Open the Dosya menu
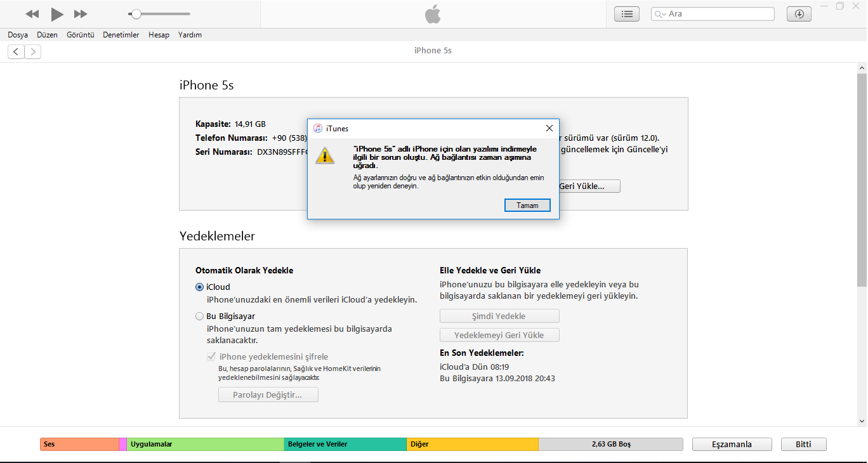Viewport: 868px width, 463px height. coord(18,35)
